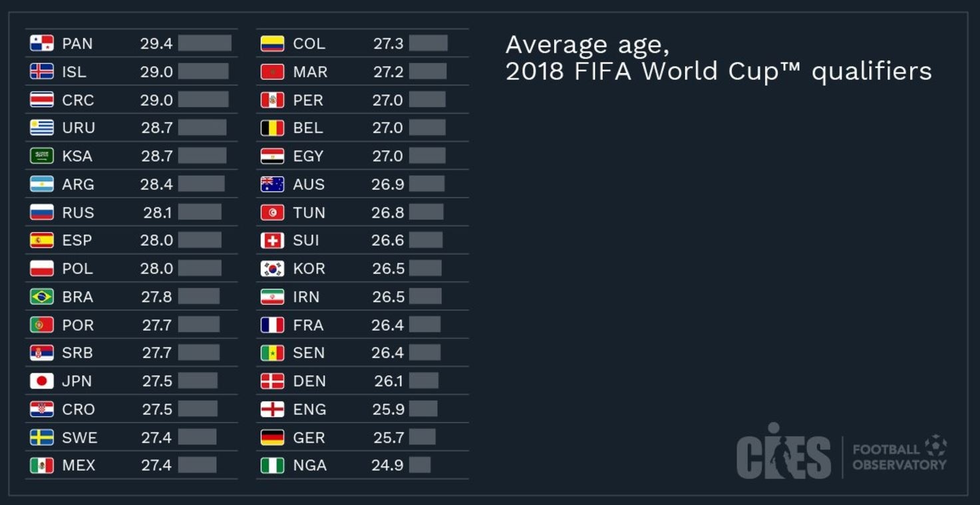Select the Germany flag icon
Image resolution: width=980 pixels, height=505 pixels.
pyautogui.click(x=272, y=438)
